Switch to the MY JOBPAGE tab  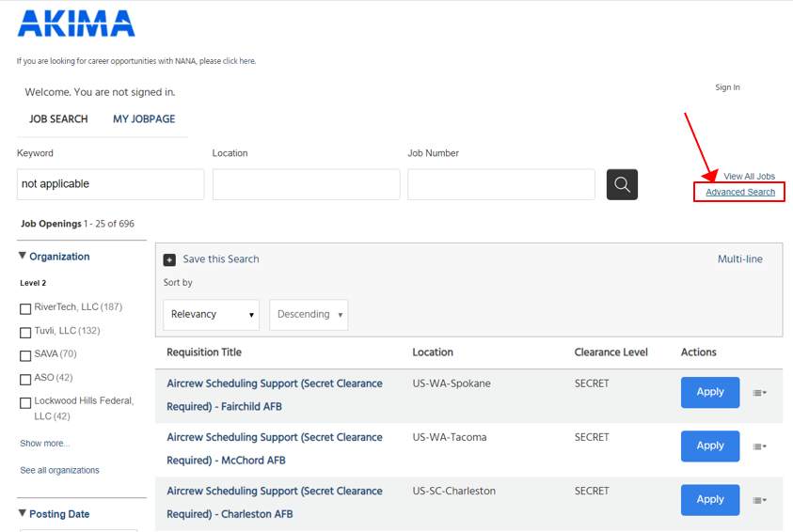[x=144, y=118]
